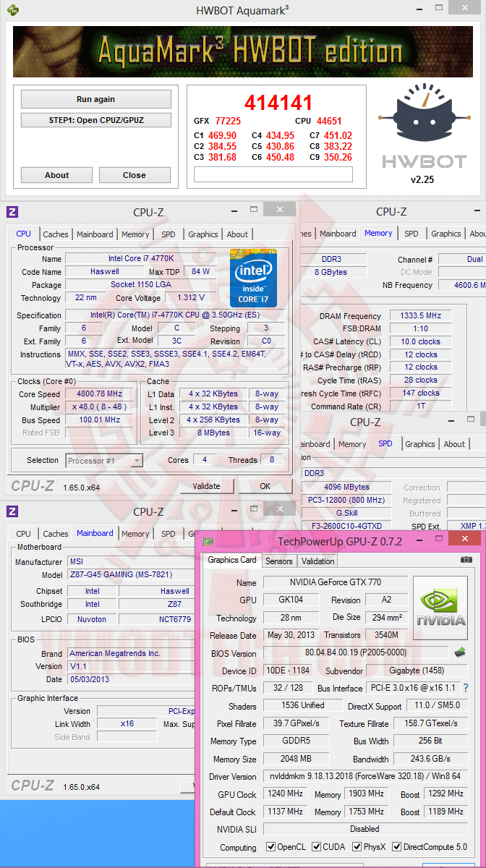Select the About tab in the CPU-Z SPD window
Image resolution: width=486 pixels, height=868 pixels.
[x=454, y=444]
